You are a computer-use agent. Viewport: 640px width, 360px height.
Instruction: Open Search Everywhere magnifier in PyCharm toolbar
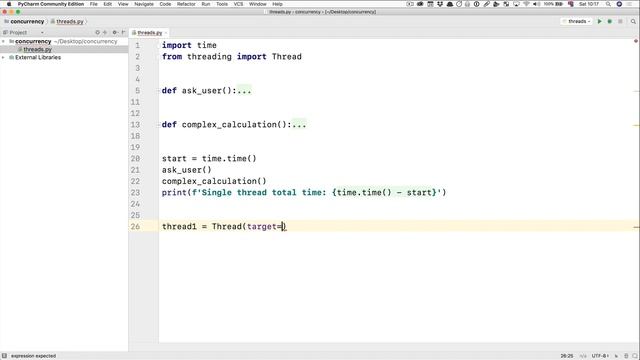pyautogui.click(x=633, y=22)
